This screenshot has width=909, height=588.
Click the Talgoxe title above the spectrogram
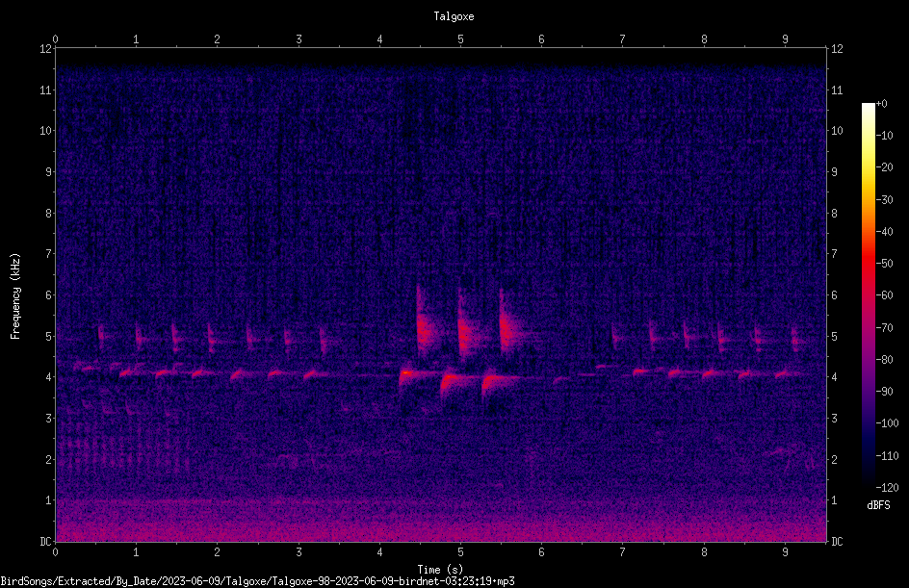click(454, 16)
